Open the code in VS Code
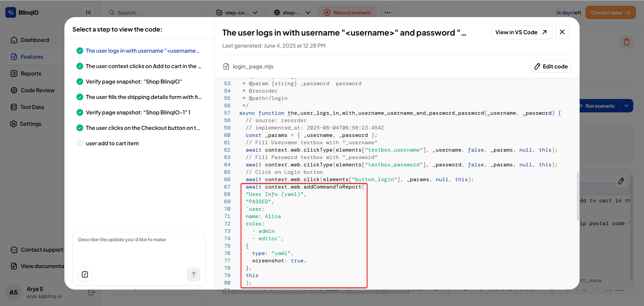Viewport: 644px width, 306px height. [521, 32]
